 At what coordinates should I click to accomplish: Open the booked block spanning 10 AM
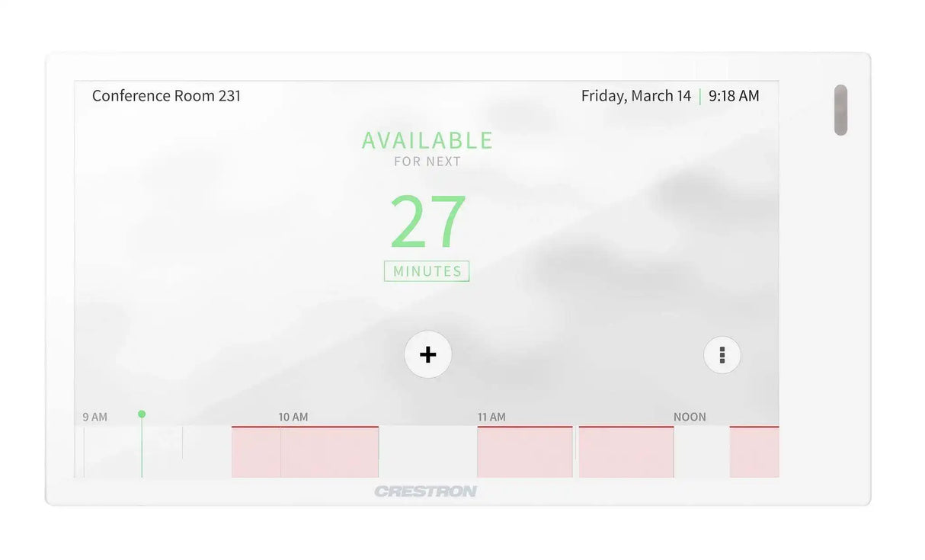tap(305, 453)
